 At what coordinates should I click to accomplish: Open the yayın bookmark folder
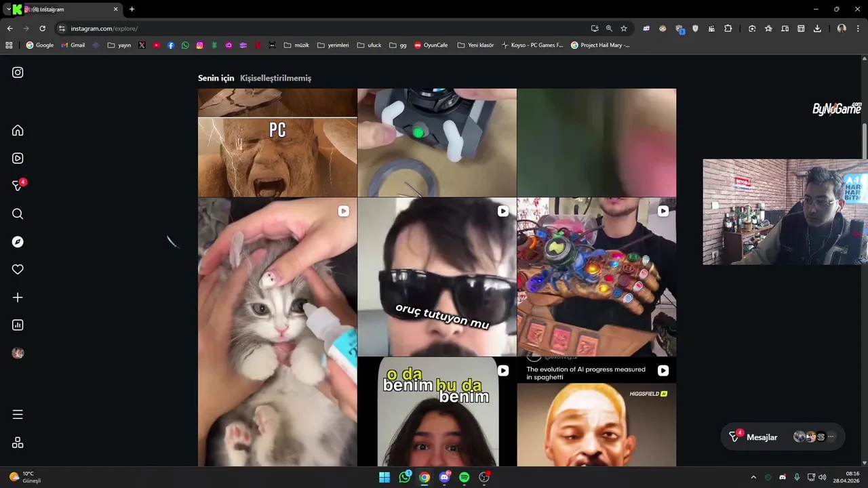pos(119,45)
